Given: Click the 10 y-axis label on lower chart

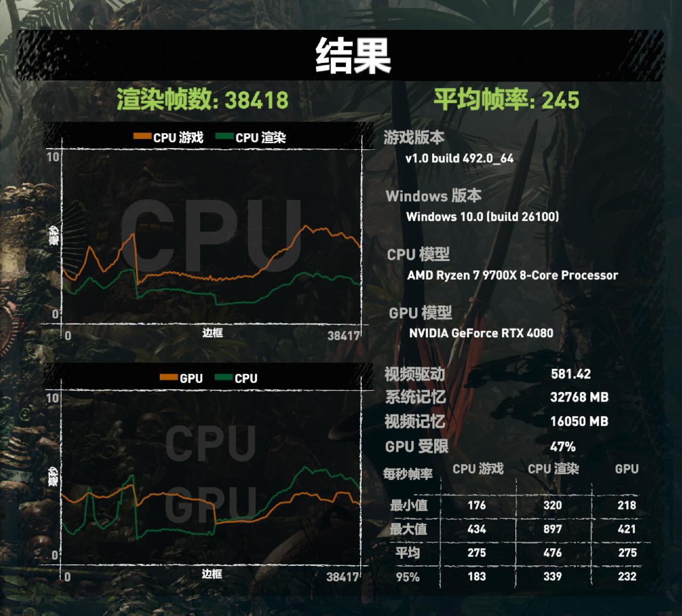Looking at the screenshot, I should [x=53, y=398].
